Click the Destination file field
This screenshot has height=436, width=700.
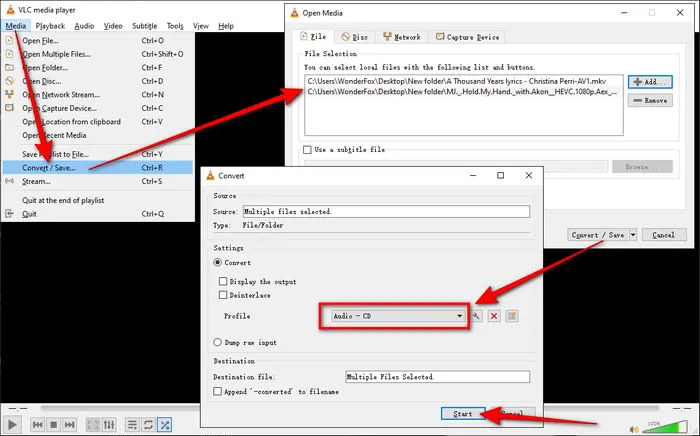pyautogui.click(x=438, y=377)
